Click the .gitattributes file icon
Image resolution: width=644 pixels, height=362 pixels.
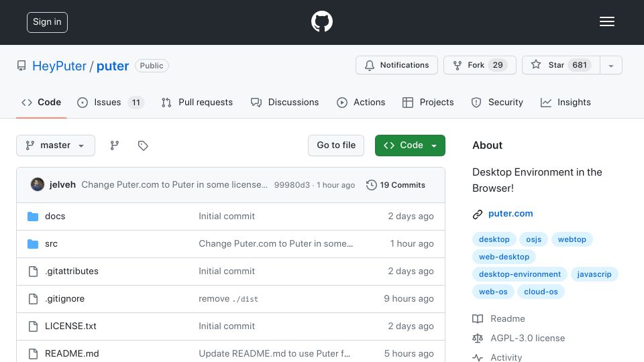point(33,271)
